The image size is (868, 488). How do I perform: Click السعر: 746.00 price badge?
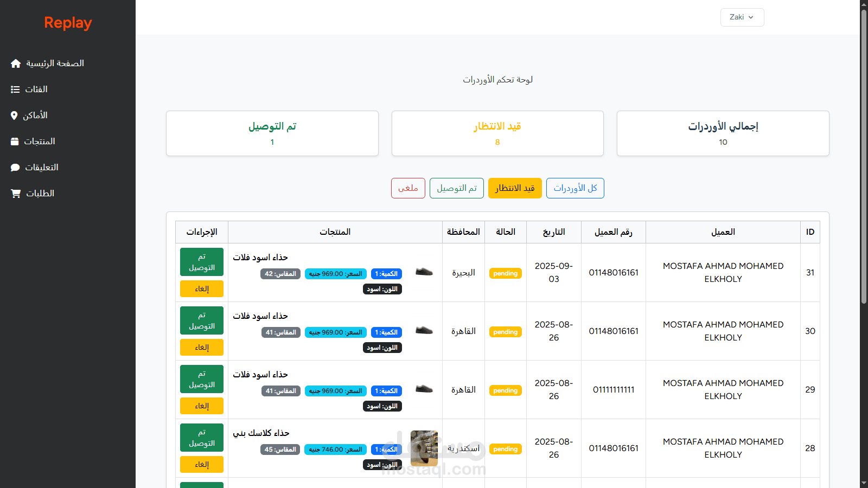[x=335, y=450]
